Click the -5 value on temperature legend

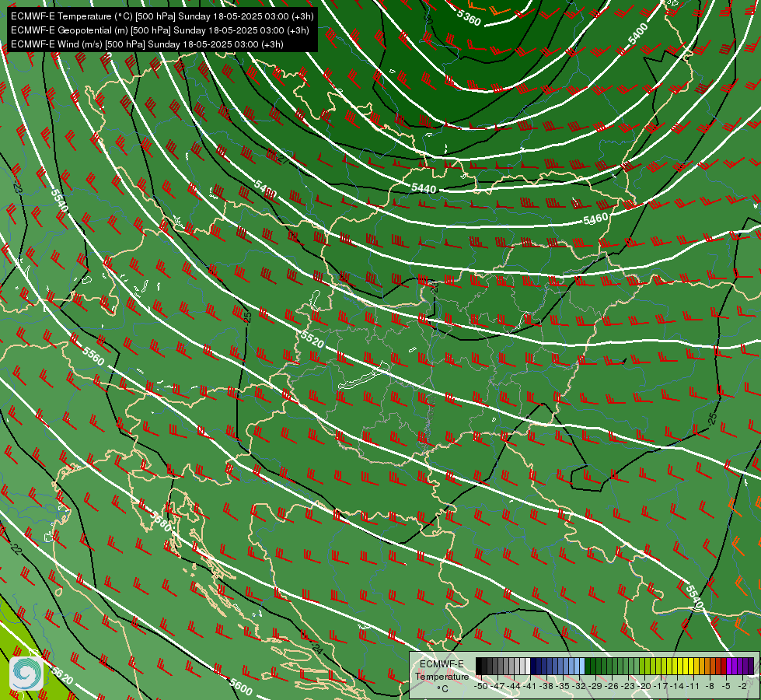coord(726,686)
